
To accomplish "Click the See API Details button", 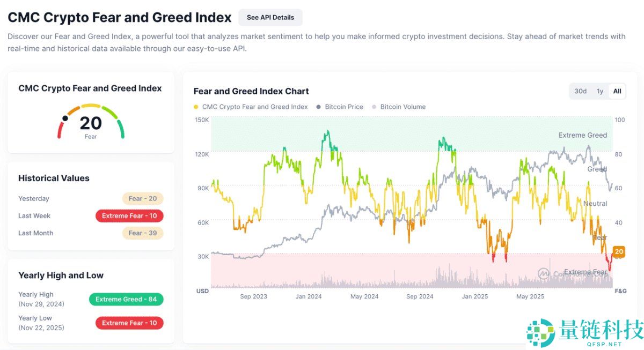I will pos(270,17).
